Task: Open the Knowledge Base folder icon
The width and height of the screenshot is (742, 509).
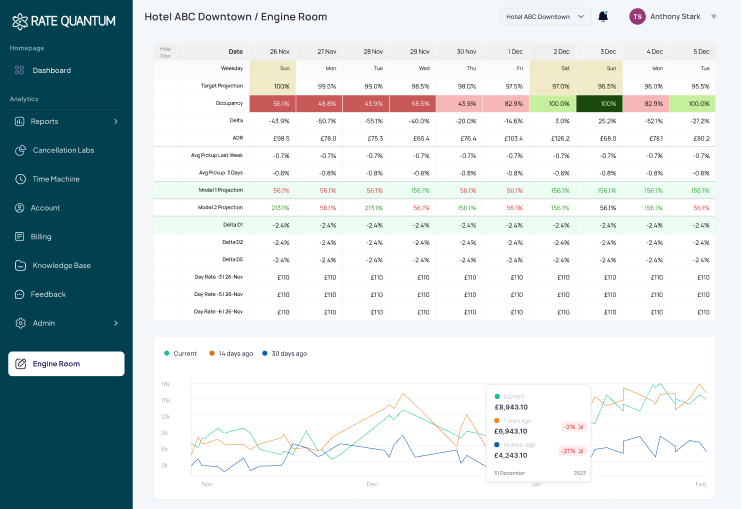Action: pos(20,265)
